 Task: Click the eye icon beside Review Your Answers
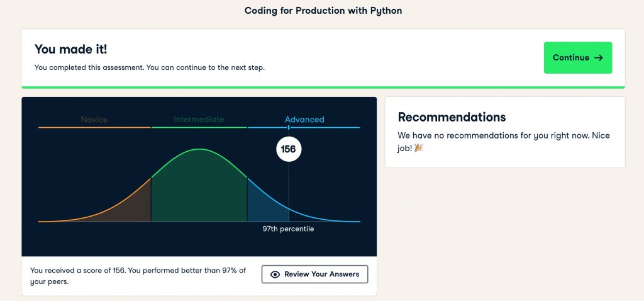pyautogui.click(x=275, y=275)
